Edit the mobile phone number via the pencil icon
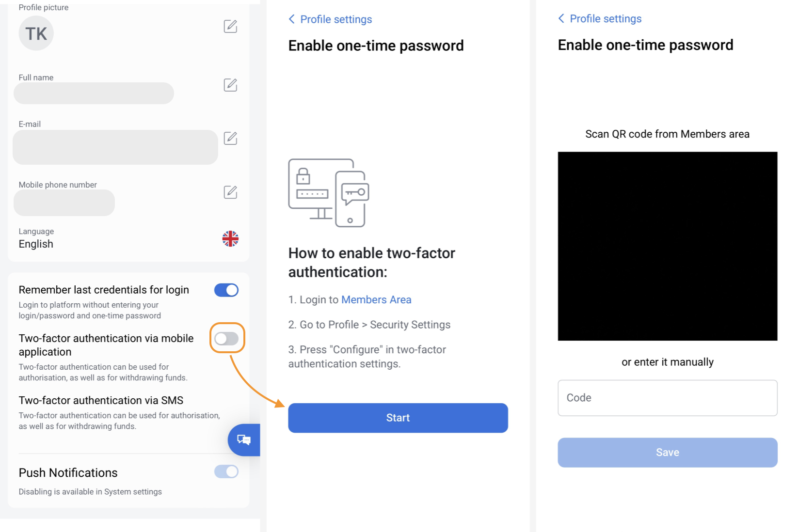The width and height of the screenshot is (798, 532). (x=230, y=192)
